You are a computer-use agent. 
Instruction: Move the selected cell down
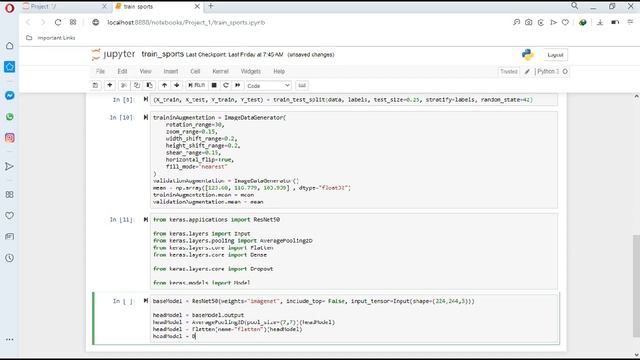pyautogui.click(x=177, y=85)
